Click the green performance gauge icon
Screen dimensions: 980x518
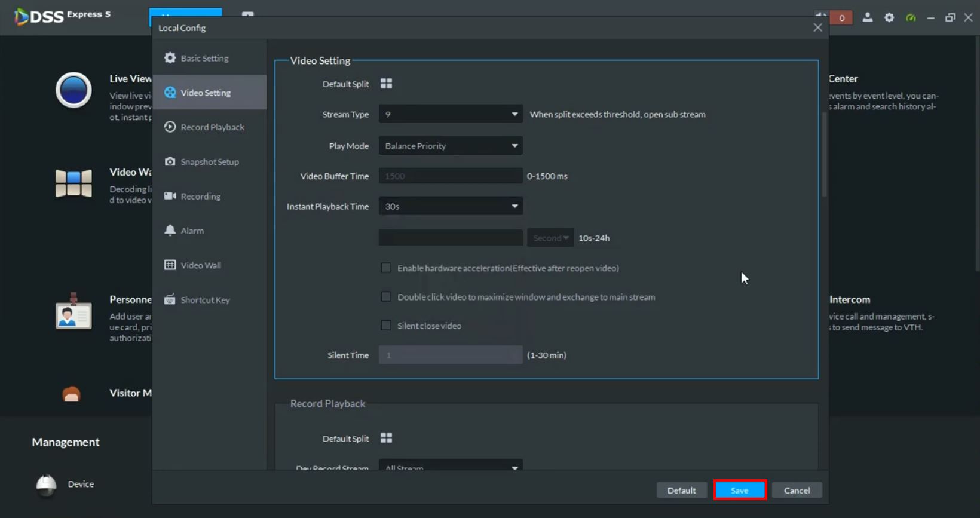click(911, 17)
